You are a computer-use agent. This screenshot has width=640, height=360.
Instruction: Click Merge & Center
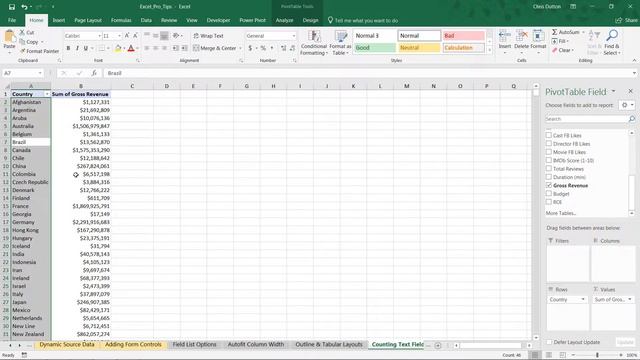click(x=214, y=48)
